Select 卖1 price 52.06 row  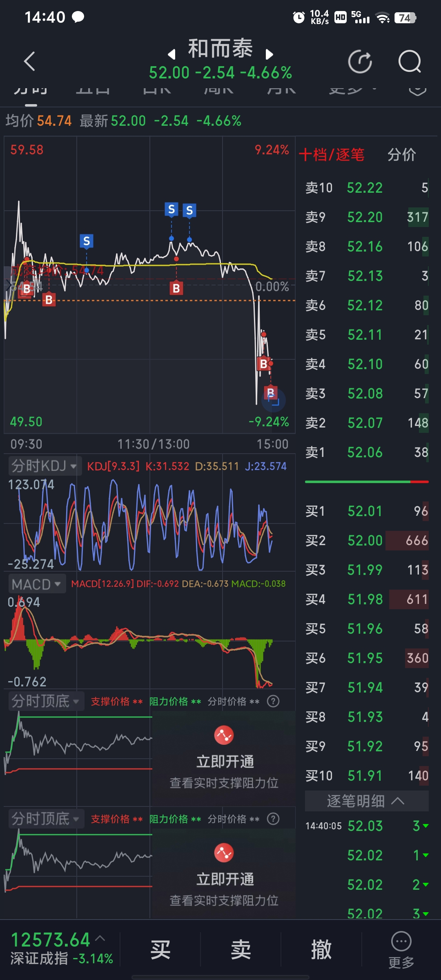(367, 452)
